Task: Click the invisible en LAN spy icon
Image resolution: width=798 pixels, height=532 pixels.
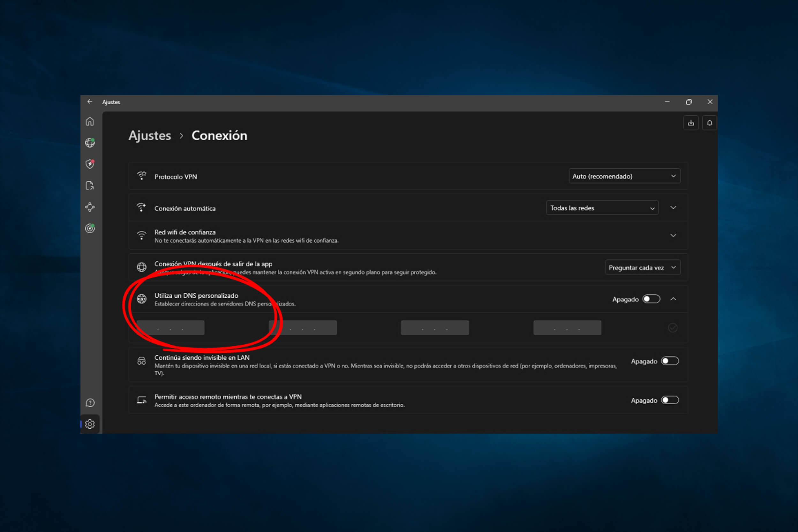Action: (141, 361)
